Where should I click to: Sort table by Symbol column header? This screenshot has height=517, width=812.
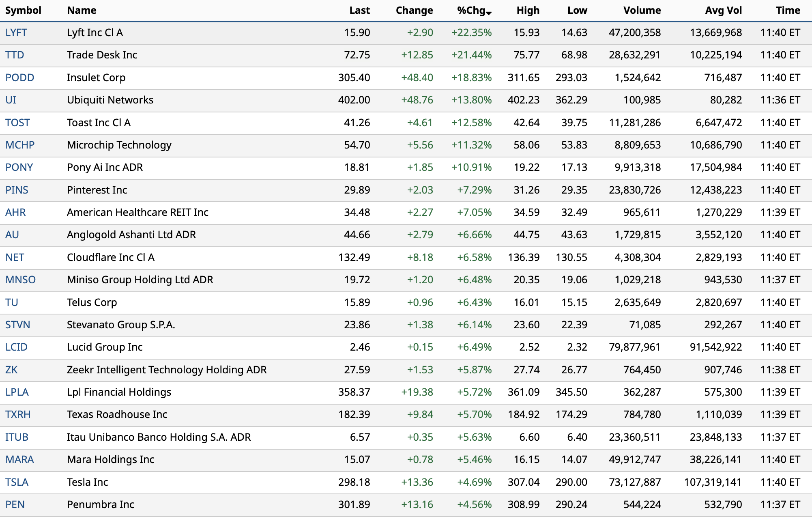click(x=23, y=11)
